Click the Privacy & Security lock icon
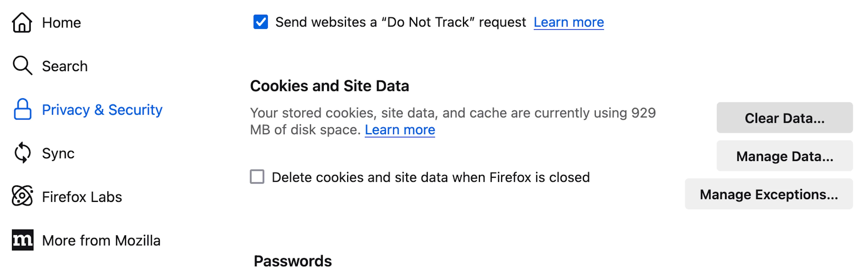This screenshot has height=276, width=868. point(22,109)
